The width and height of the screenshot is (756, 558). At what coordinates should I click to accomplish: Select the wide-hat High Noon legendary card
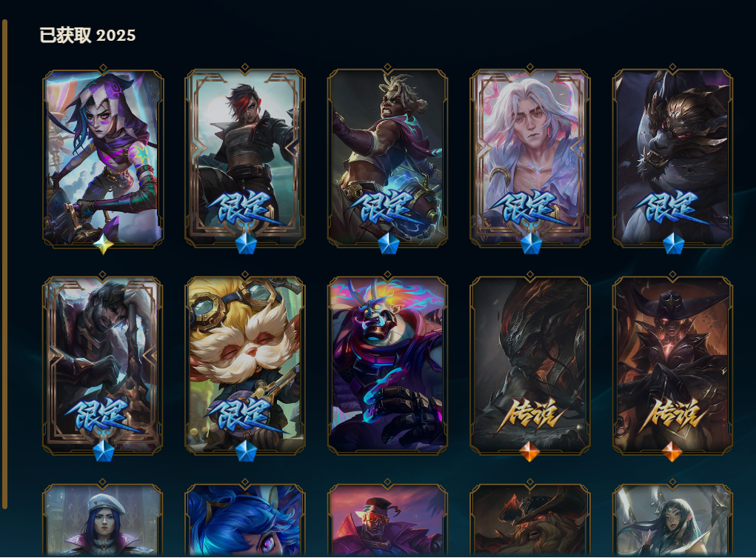coord(672,365)
